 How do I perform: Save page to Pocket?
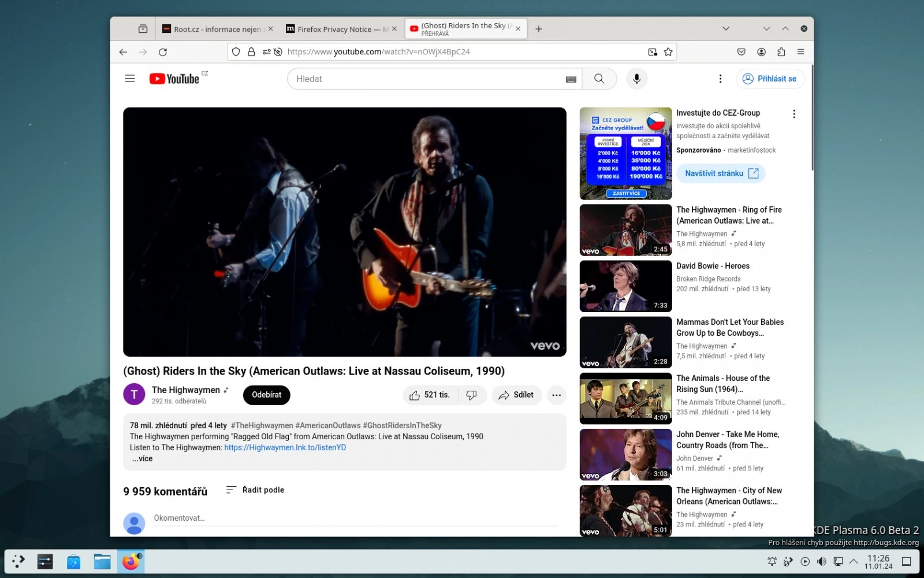pyautogui.click(x=742, y=52)
